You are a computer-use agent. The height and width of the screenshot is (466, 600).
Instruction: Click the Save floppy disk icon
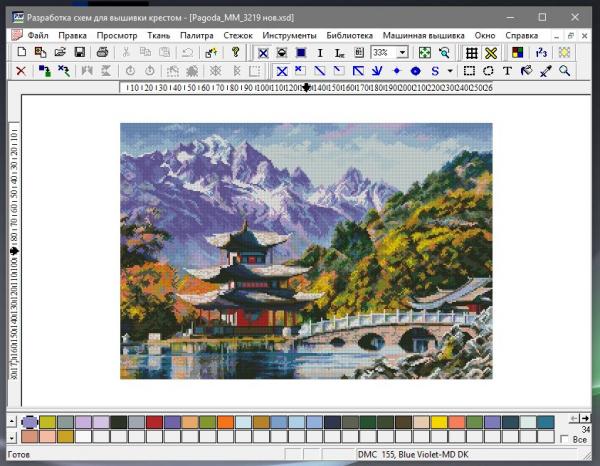(x=79, y=52)
